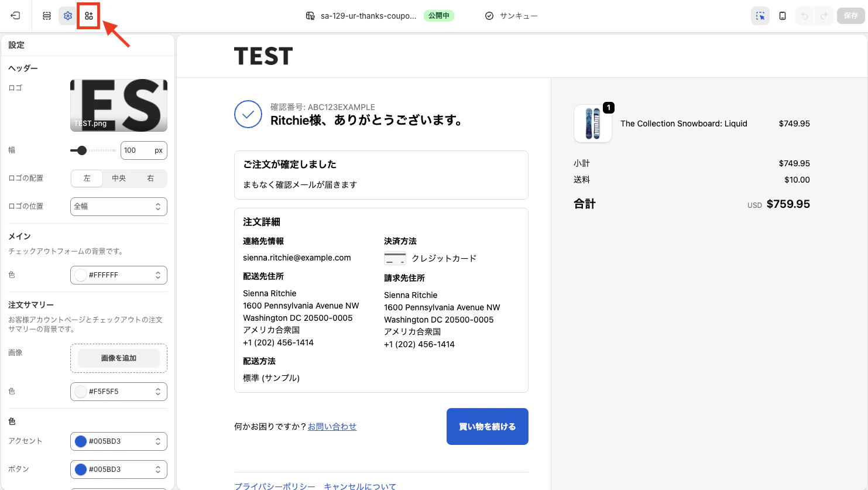Align logo to 左

click(x=87, y=179)
